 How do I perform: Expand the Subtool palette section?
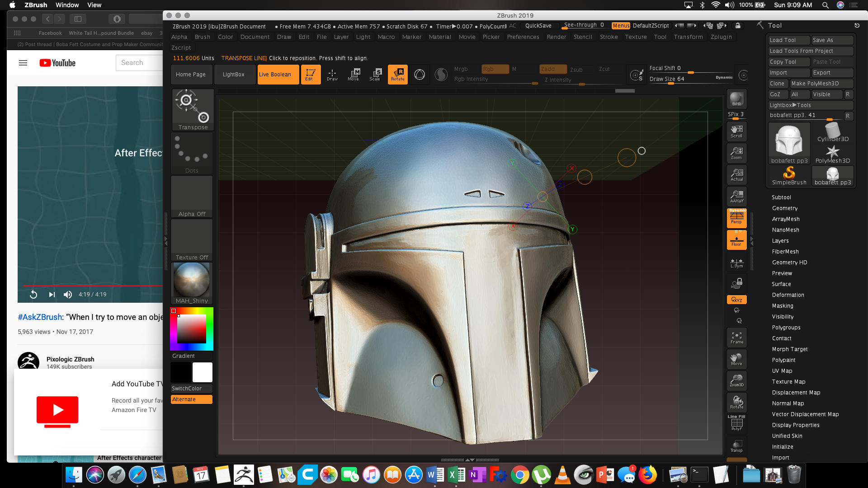pos(781,197)
